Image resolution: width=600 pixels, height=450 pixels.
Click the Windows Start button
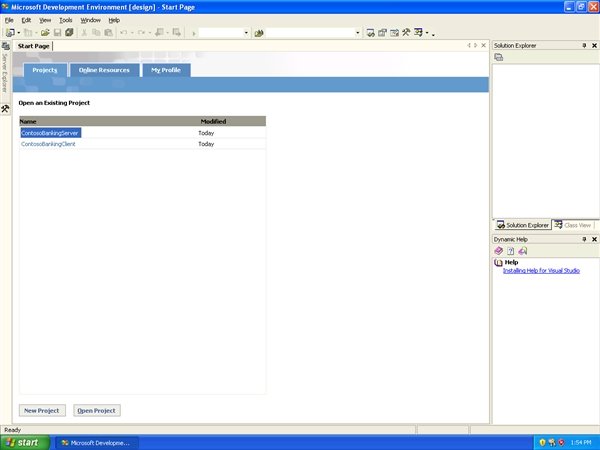pos(24,443)
